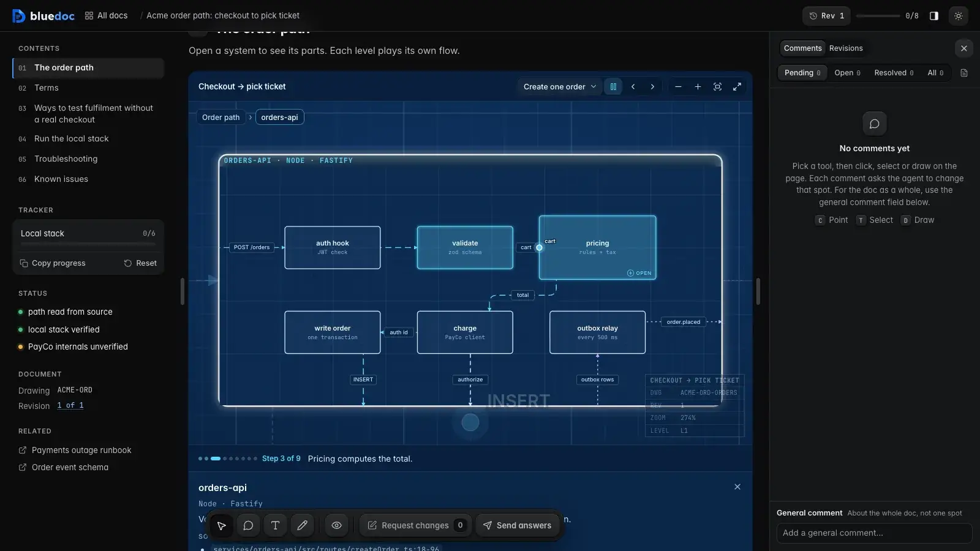Zoom out the diagram
Screen dimensions: 980x551
pyautogui.click(x=678, y=87)
